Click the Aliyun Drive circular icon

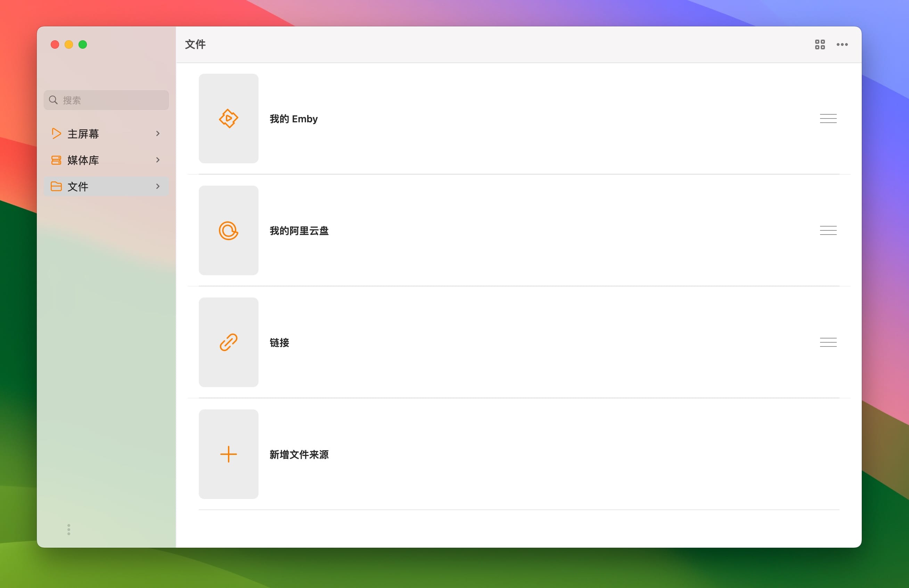click(228, 231)
